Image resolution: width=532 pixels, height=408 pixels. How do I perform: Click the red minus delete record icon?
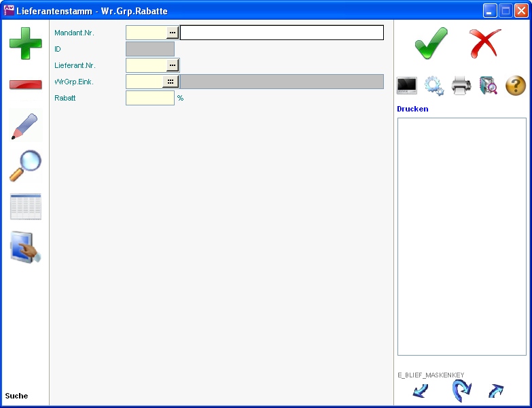(25, 84)
